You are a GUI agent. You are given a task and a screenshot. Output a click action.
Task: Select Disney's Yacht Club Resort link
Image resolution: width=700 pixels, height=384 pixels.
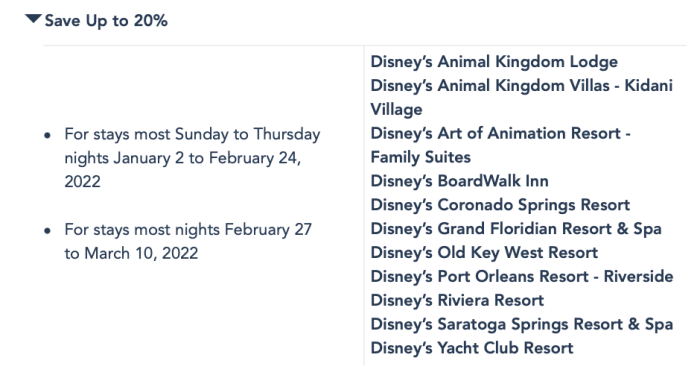click(x=472, y=348)
